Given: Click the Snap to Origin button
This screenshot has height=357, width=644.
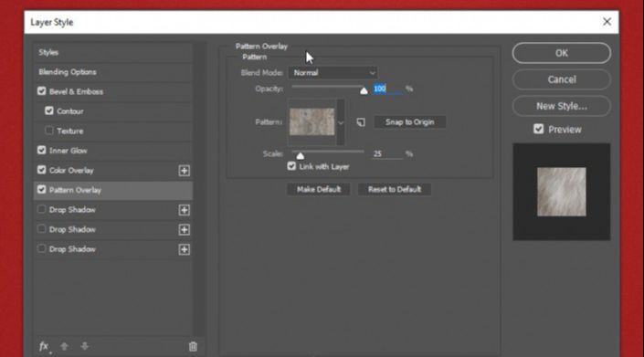Looking at the screenshot, I should pyautogui.click(x=409, y=122).
